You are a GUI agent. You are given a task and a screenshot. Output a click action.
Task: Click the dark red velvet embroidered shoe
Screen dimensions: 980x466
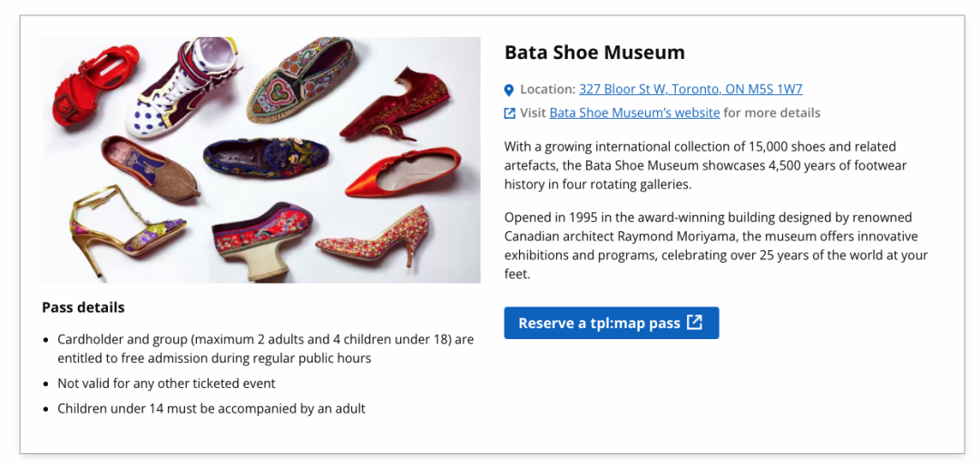point(394,106)
